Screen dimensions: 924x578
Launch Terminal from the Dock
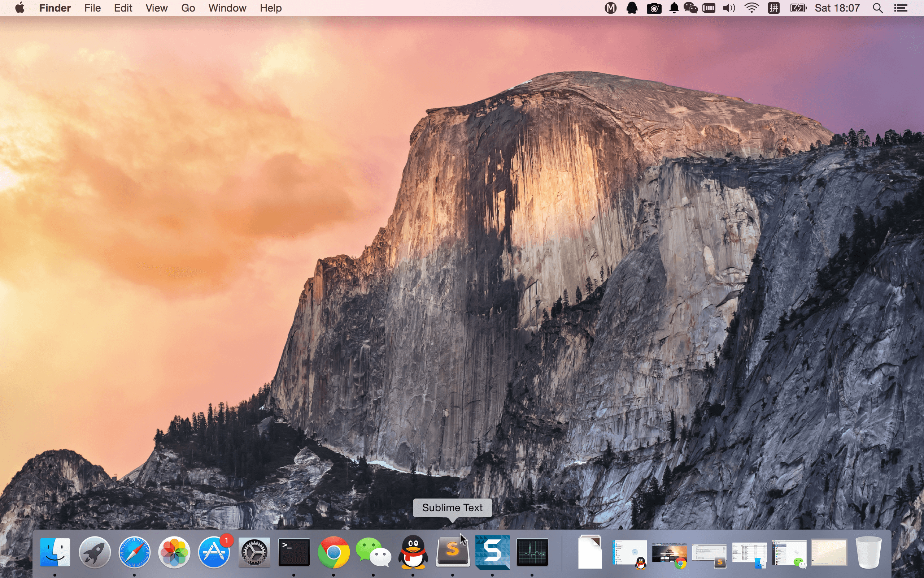[x=293, y=552]
